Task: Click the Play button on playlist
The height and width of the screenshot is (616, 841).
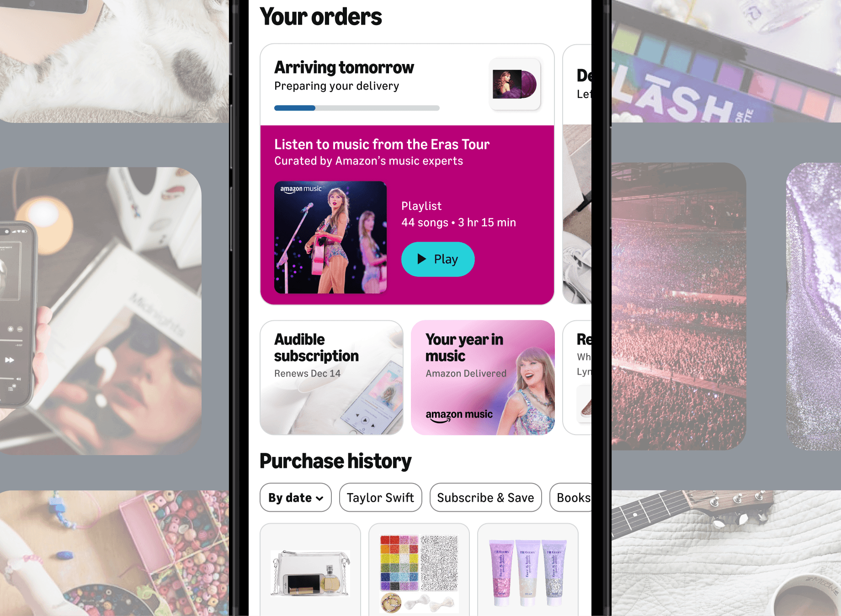Action: pyautogui.click(x=438, y=259)
